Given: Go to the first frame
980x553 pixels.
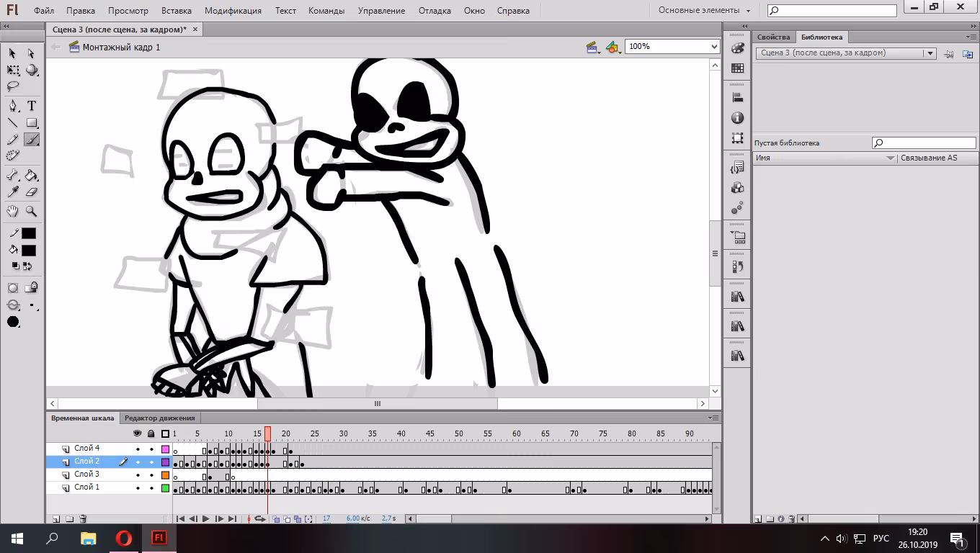Looking at the screenshot, I should [181, 518].
